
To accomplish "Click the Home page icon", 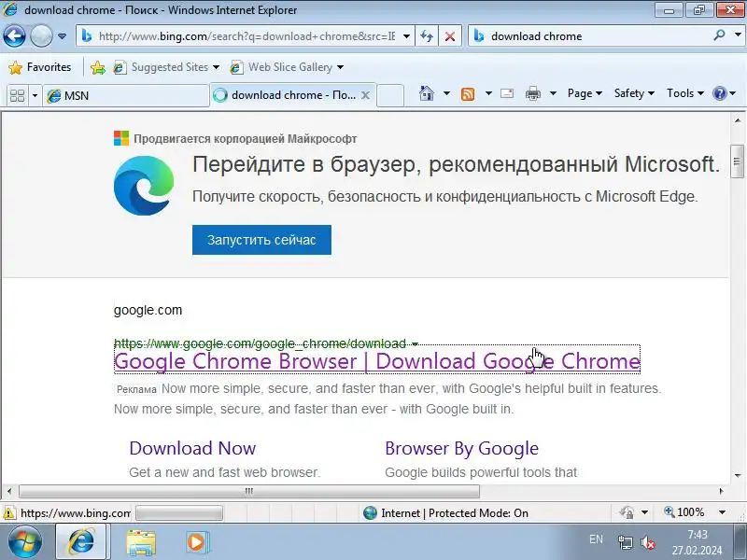I will [427, 93].
